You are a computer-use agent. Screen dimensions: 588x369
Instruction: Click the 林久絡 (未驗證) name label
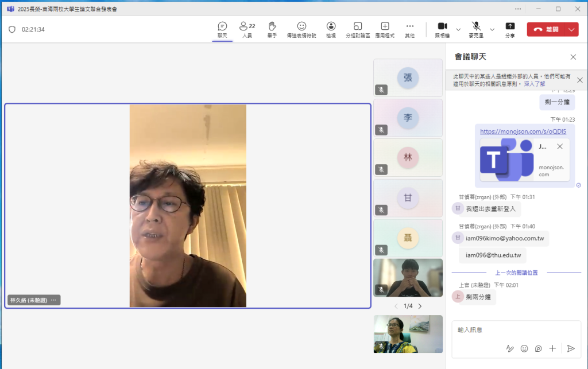(29, 300)
